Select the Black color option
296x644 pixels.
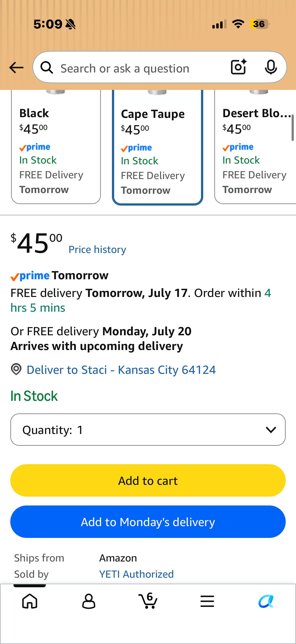tap(56, 147)
